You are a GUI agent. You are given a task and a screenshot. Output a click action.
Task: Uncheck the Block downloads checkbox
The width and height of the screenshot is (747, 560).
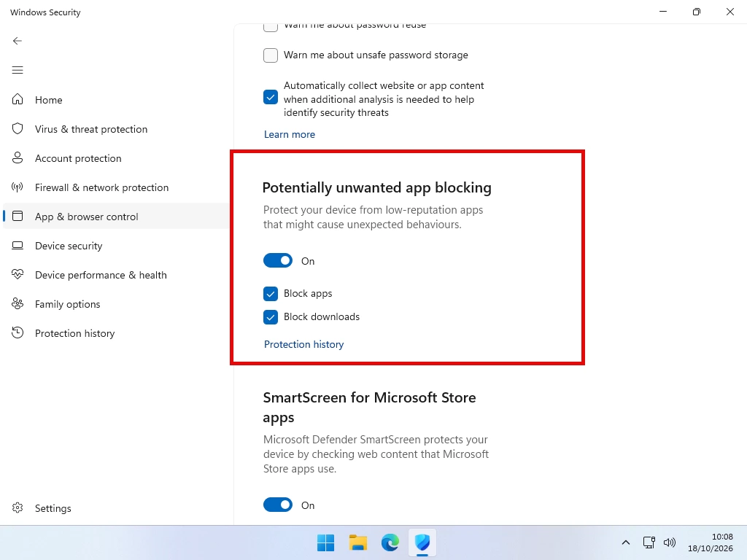271,317
